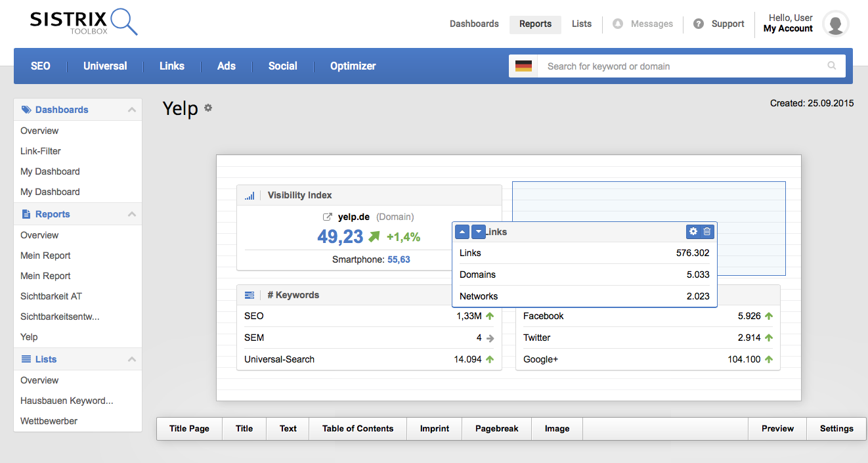Open the Universal navigation menu
The width and height of the screenshot is (868, 463).
[105, 66]
